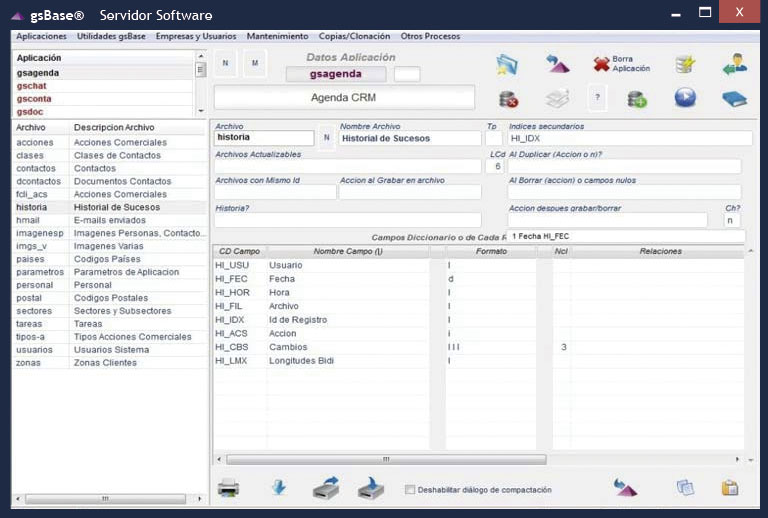This screenshot has height=518, width=768.
Task: Open the 1 Fecha HI_FEC dropdown
Action: point(626,236)
